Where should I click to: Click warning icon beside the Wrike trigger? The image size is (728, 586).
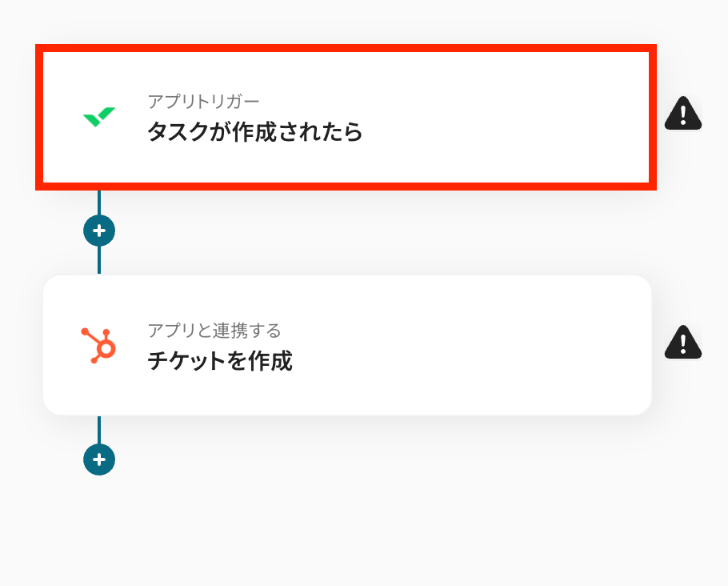coord(682,114)
